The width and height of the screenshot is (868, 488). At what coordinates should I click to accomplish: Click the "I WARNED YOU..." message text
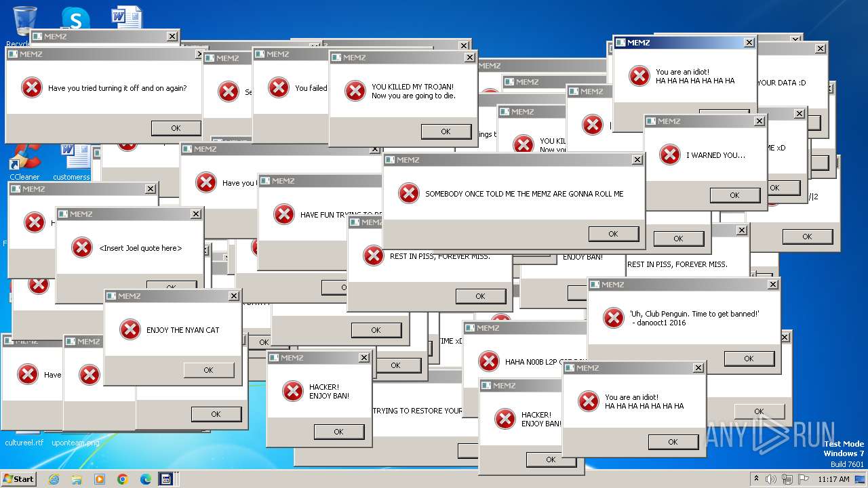click(x=715, y=155)
